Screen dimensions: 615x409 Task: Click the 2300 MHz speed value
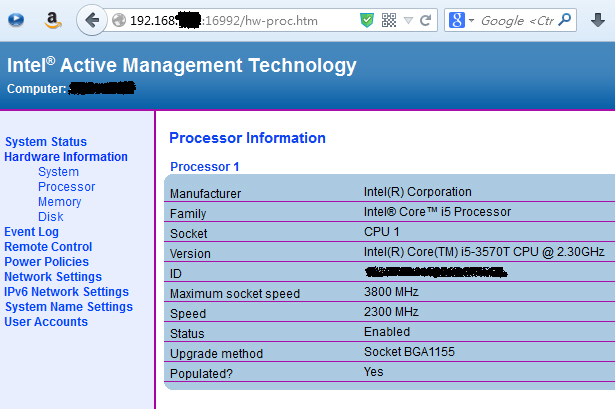point(391,312)
